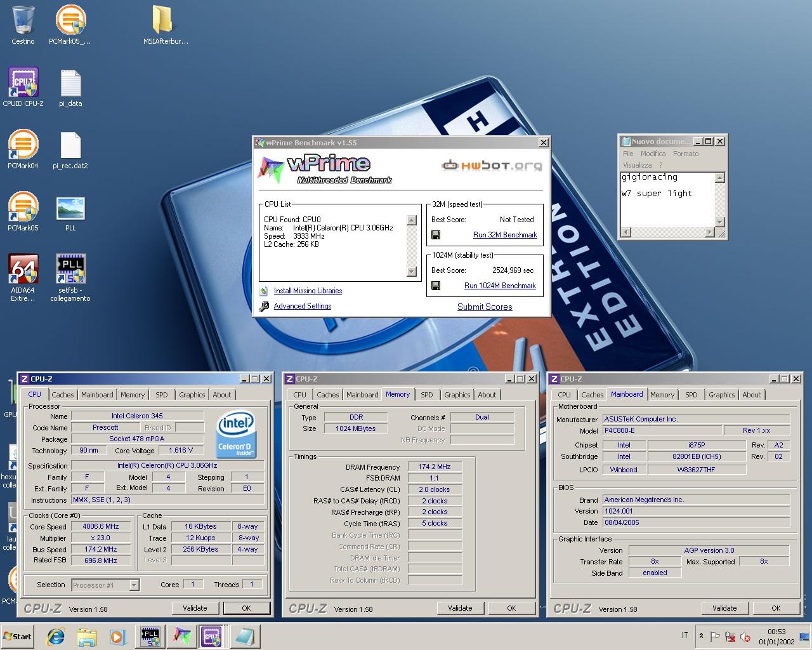The image size is (812, 650).
Task: Select the AIDA64 Extreme desktop shortcut
Action: click(23, 277)
